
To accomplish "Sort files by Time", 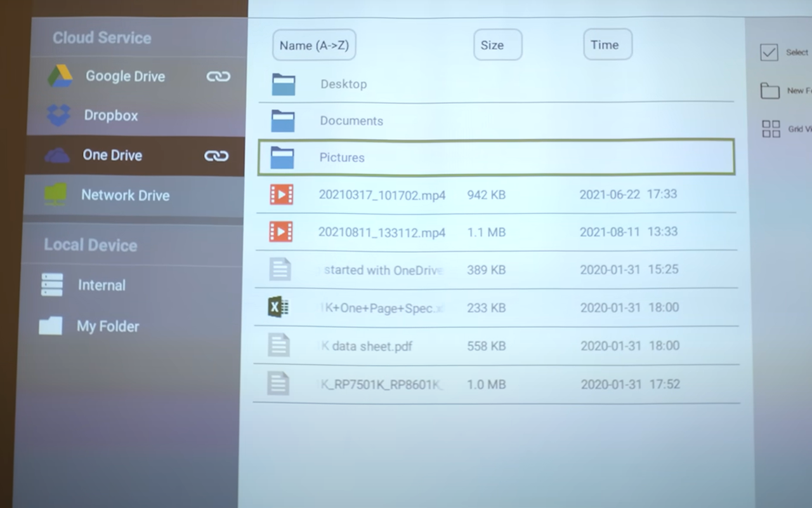I will pyautogui.click(x=606, y=44).
